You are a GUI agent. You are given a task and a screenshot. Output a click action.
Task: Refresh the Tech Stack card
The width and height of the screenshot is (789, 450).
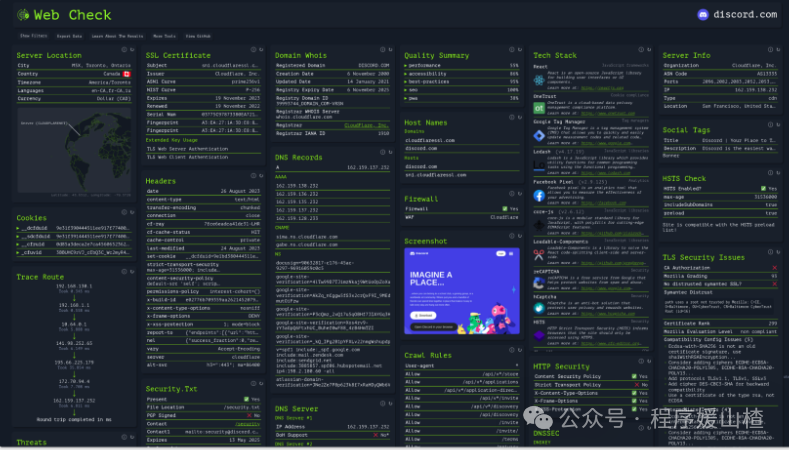coord(649,49)
